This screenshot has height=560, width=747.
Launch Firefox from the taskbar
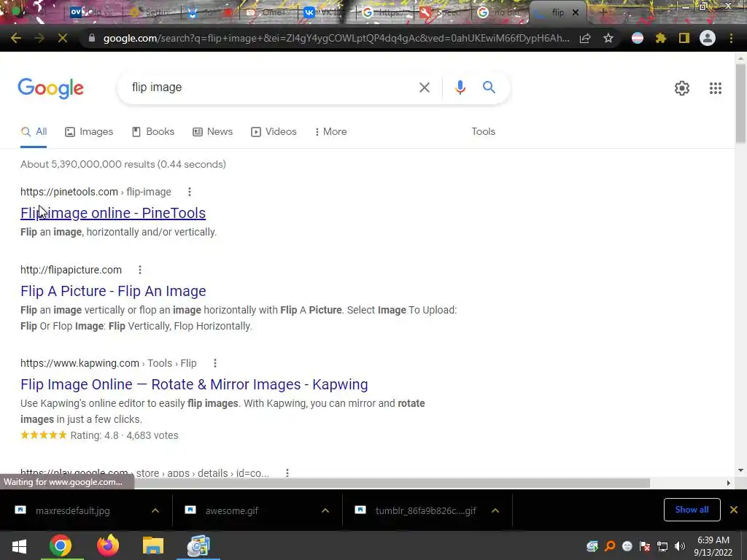(x=108, y=545)
